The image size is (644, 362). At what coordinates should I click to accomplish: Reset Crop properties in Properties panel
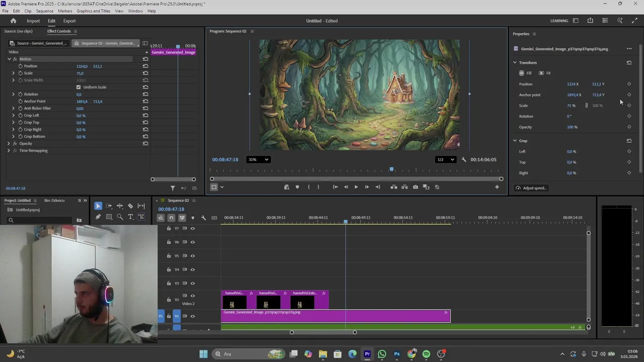629,141
